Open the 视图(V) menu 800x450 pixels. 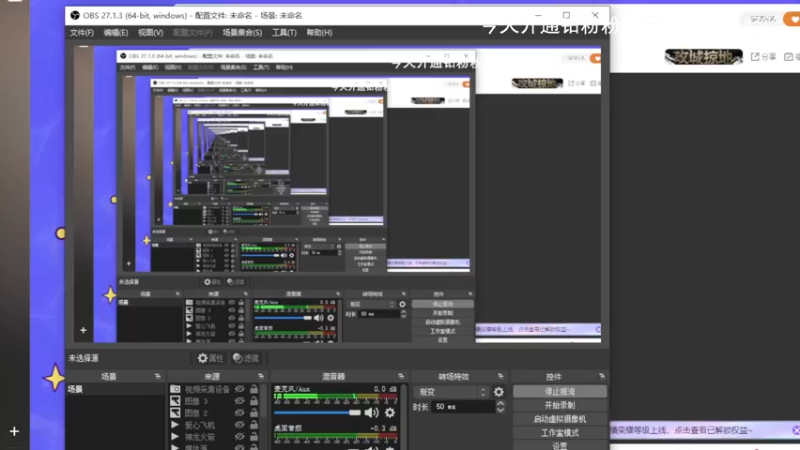pos(151,33)
